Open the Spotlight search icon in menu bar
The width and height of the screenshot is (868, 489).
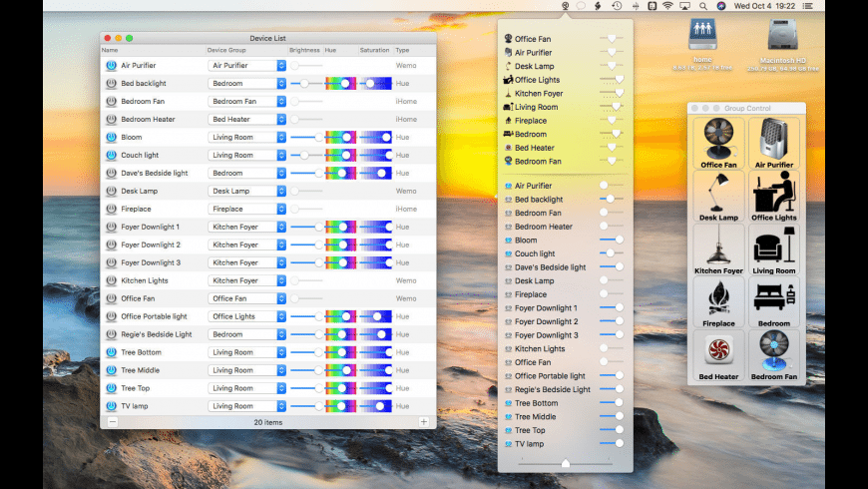coord(703,6)
